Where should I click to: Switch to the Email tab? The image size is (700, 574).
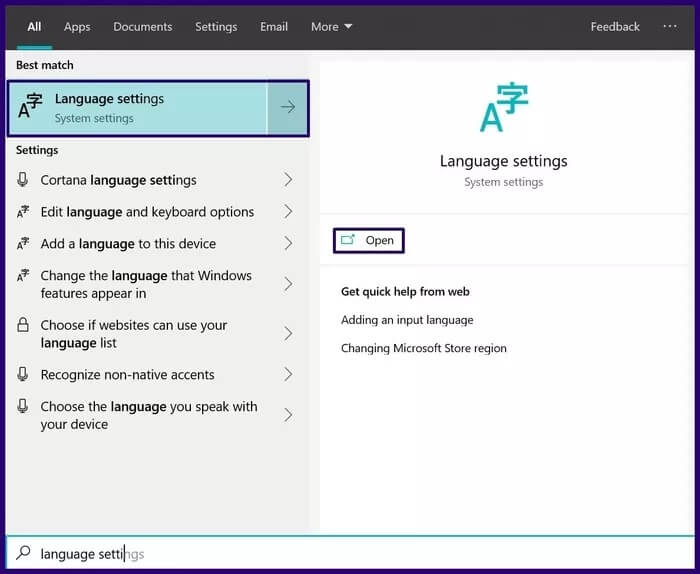pyautogui.click(x=274, y=27)
